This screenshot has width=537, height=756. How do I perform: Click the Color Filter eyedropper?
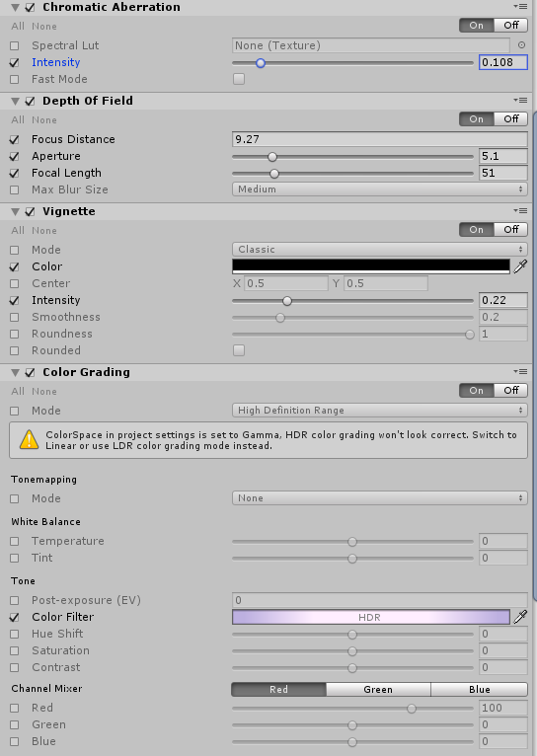(520, 617)
